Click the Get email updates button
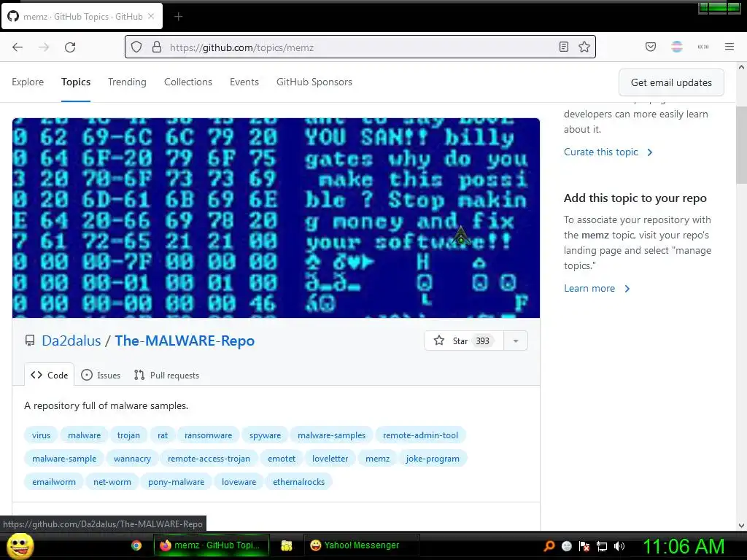 tap(671, 82)
